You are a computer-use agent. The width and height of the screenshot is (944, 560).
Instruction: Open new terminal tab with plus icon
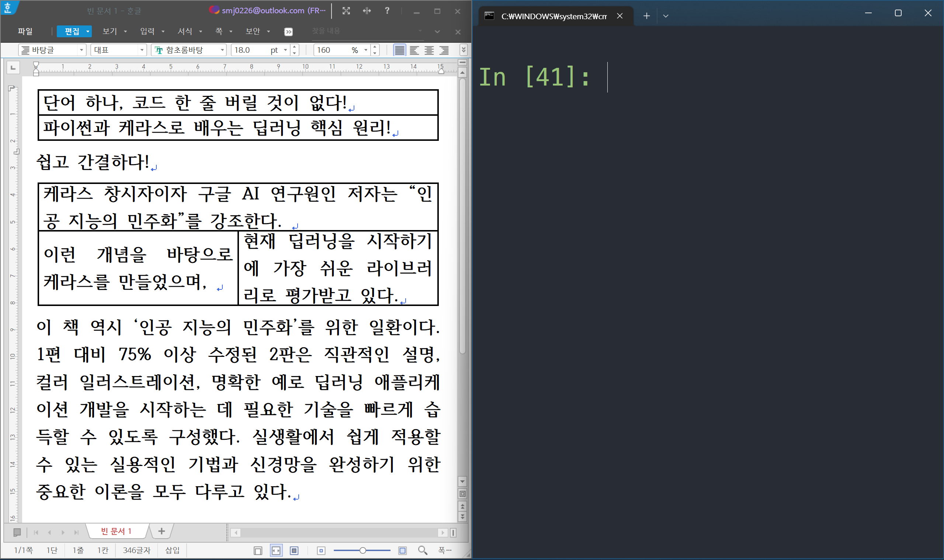(646, 16)
